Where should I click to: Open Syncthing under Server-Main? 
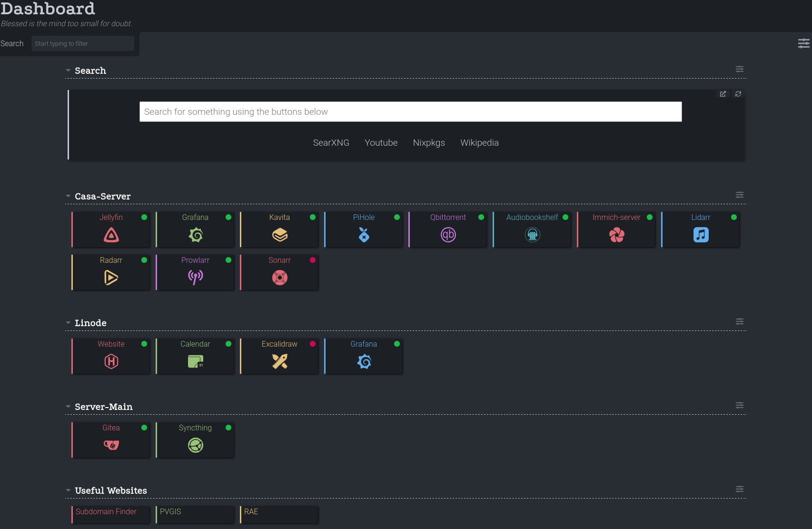tap(195, 445)
